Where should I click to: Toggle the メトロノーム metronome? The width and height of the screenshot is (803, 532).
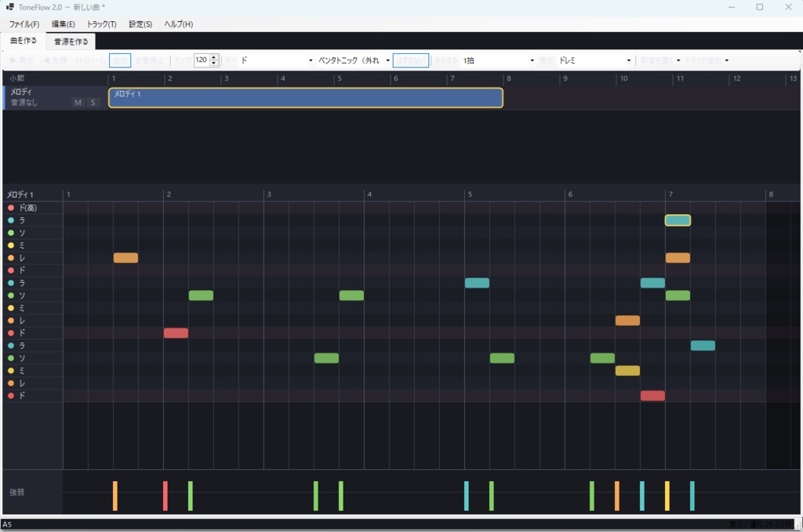pyautogui.click(x=89, y=60)
